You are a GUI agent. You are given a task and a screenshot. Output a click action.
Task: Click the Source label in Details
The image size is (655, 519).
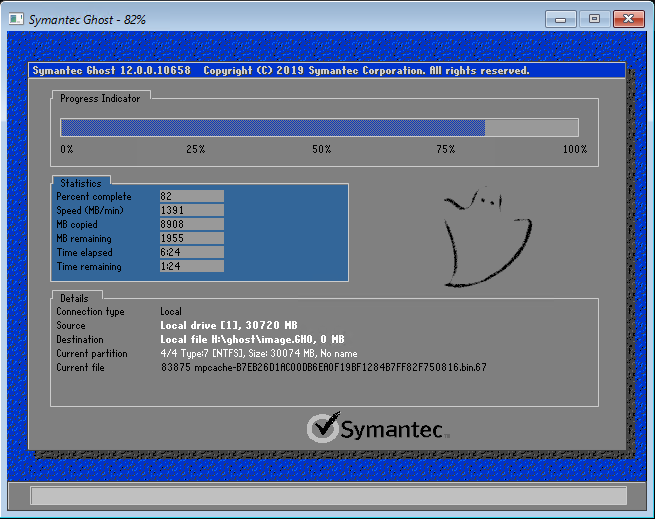[71, 326]
